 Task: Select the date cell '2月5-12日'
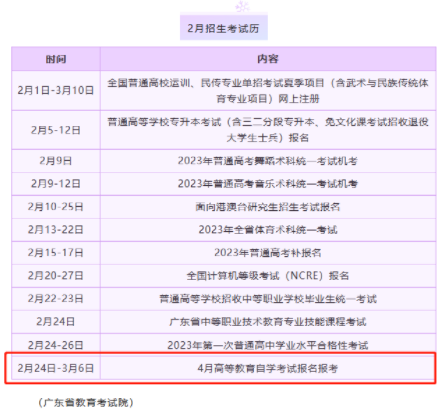click(56, 130)
